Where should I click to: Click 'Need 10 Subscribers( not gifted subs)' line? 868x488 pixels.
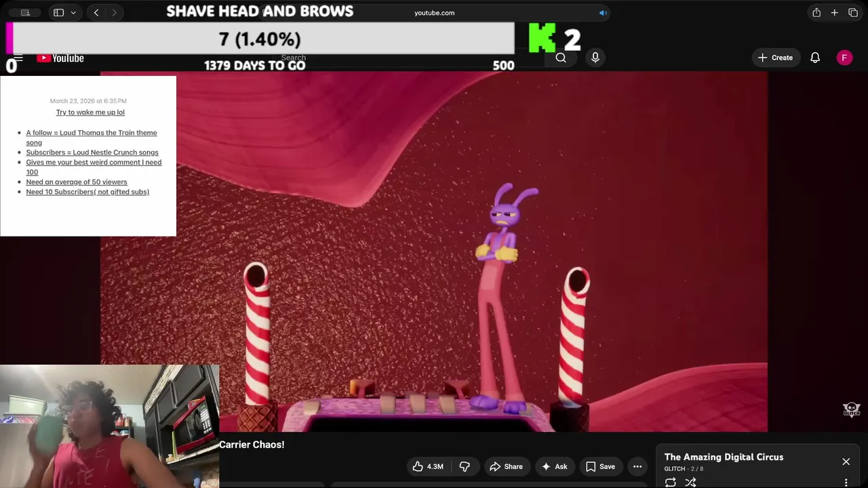pos(87,192)
